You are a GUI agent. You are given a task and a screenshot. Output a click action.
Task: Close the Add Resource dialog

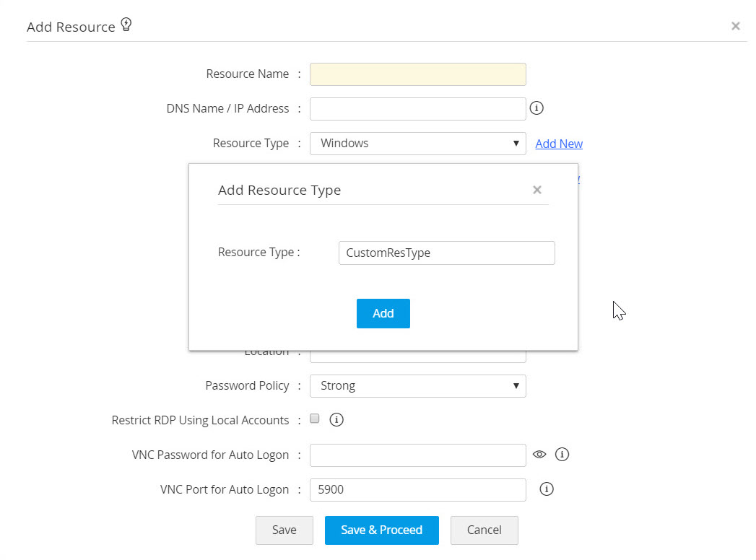point(735,26)
